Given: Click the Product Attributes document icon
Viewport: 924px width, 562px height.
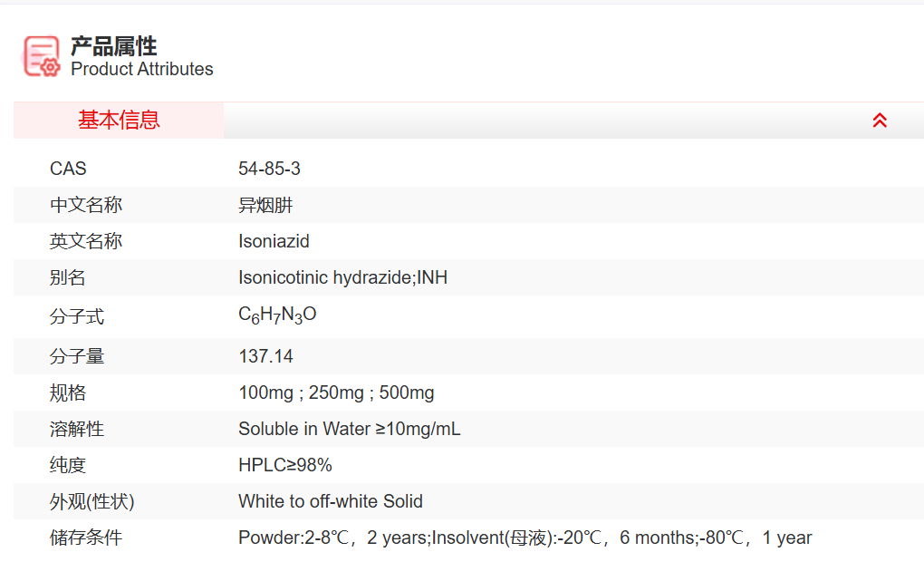Looking at the screenshot, I should point(42,57).
